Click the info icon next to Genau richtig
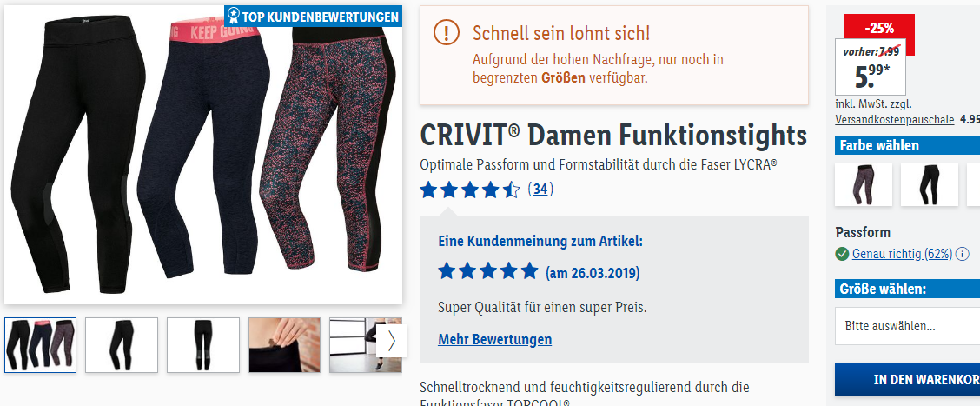Viewport: 980px width, 406px height. point(963,254)
